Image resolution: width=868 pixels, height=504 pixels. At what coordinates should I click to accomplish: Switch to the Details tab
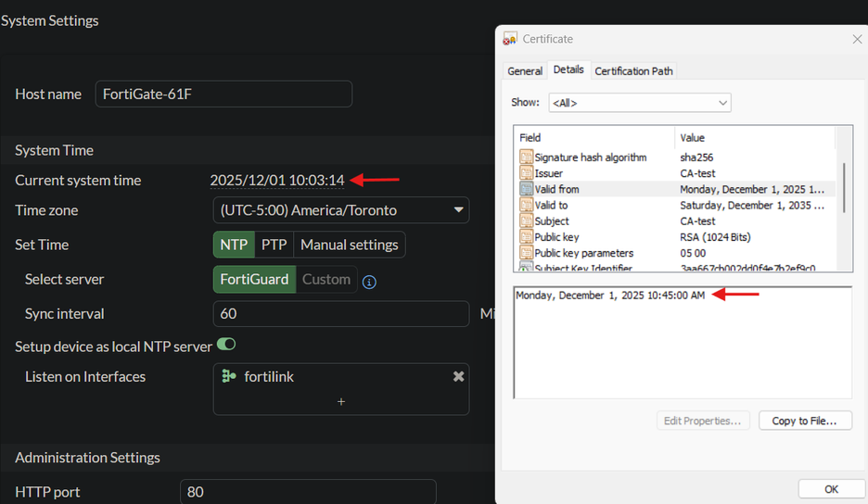tap(568, 69)
